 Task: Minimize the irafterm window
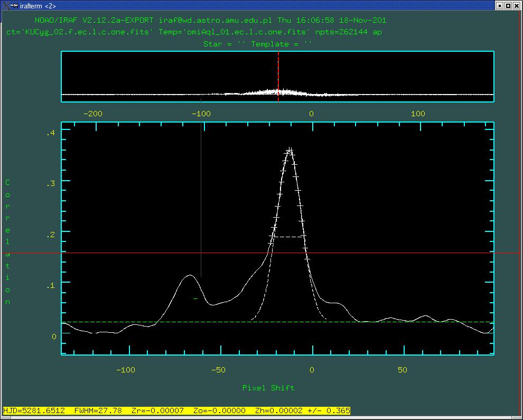pyautogui.click(x=500, y=6)
